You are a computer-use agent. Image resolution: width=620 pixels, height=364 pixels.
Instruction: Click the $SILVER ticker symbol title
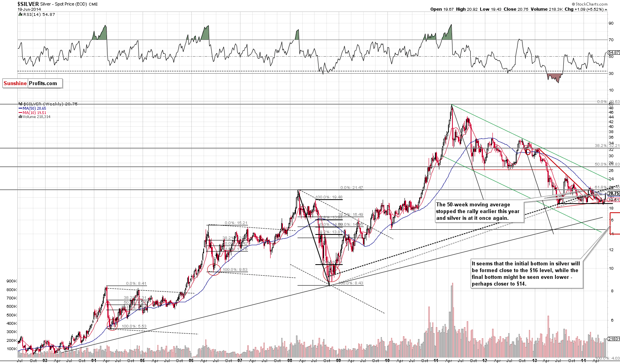28,4
